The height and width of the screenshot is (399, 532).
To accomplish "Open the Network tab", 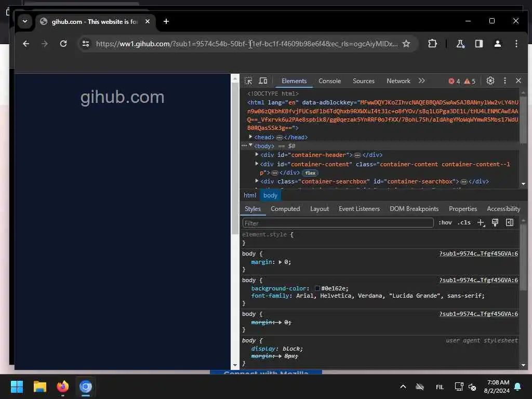I will pyautogui.click(x=398, y=81).
